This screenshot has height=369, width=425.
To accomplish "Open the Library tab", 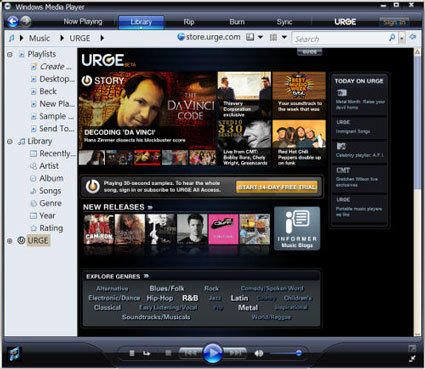I will coord(141,22).
